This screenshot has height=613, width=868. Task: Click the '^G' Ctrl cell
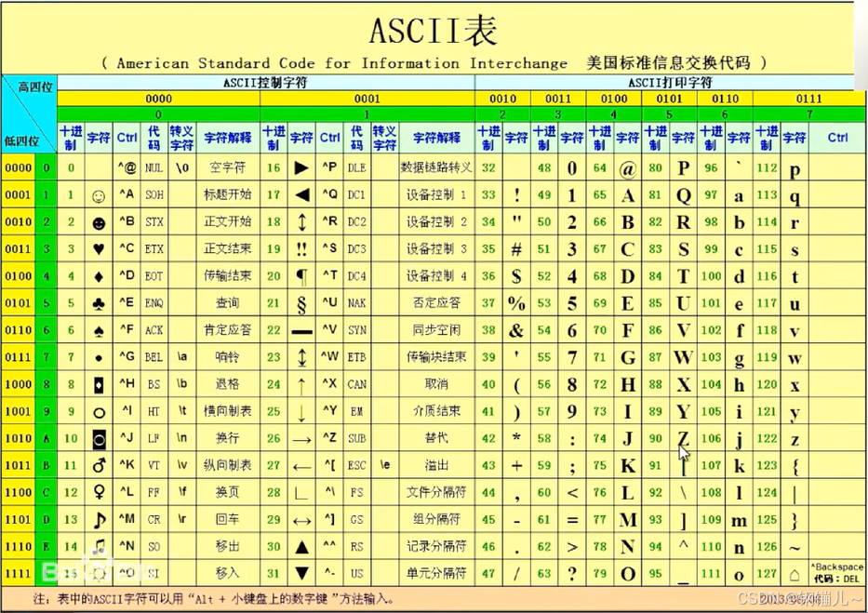(x=127, y=356)
